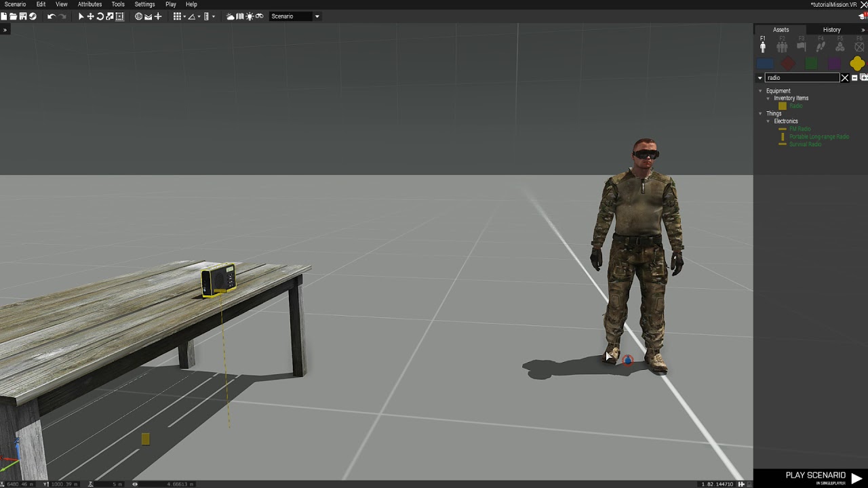This screenshot has height=488, width=868.
Task: Collapse Inventory Items subcategory
Action: (768, 98)
